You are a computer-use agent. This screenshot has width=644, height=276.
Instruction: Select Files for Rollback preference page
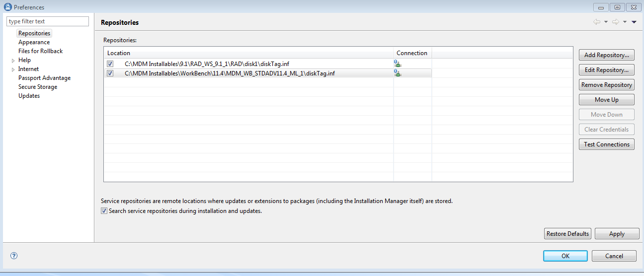[x=40, y=51]
